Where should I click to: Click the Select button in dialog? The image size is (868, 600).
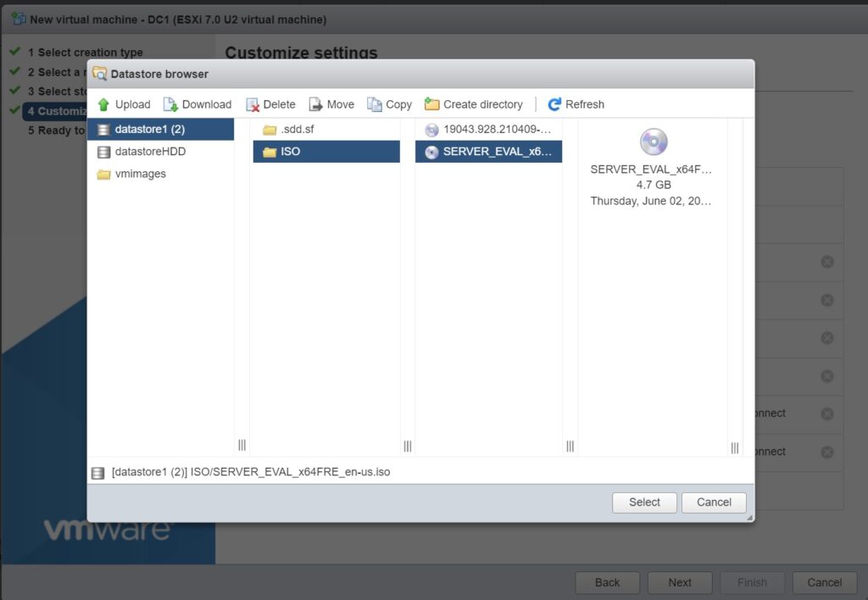pos(644,503)
